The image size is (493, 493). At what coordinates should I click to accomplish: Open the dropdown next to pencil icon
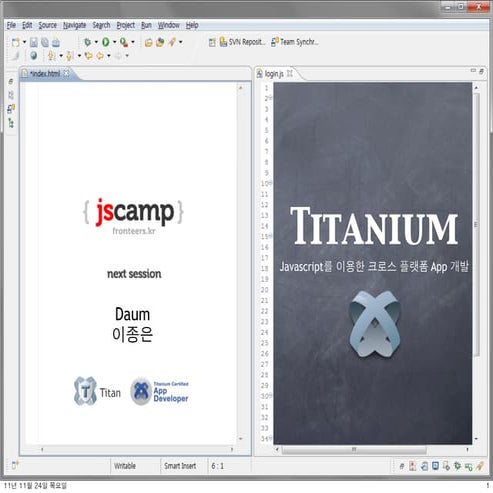point(181,42)
